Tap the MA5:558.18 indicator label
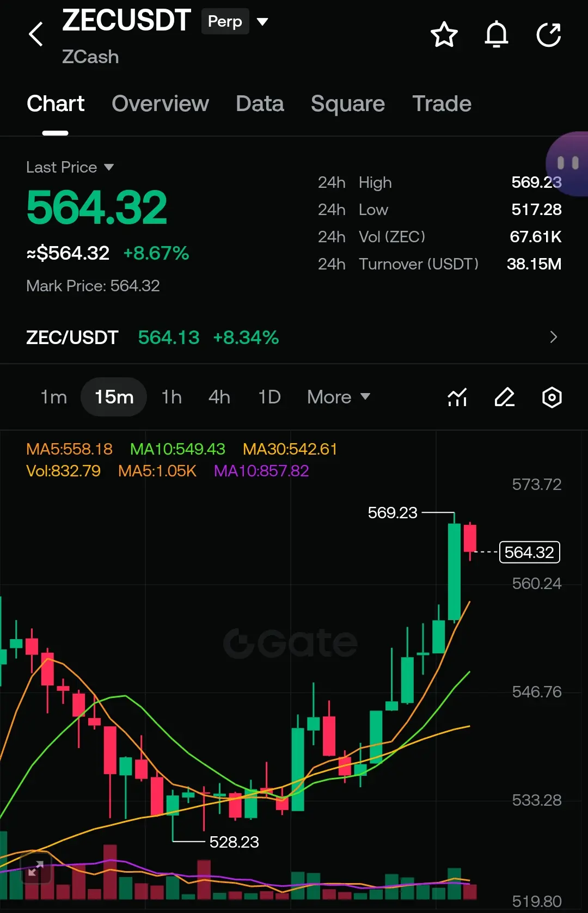The width and height of the screenshot is (588, 913). [69, 449]
